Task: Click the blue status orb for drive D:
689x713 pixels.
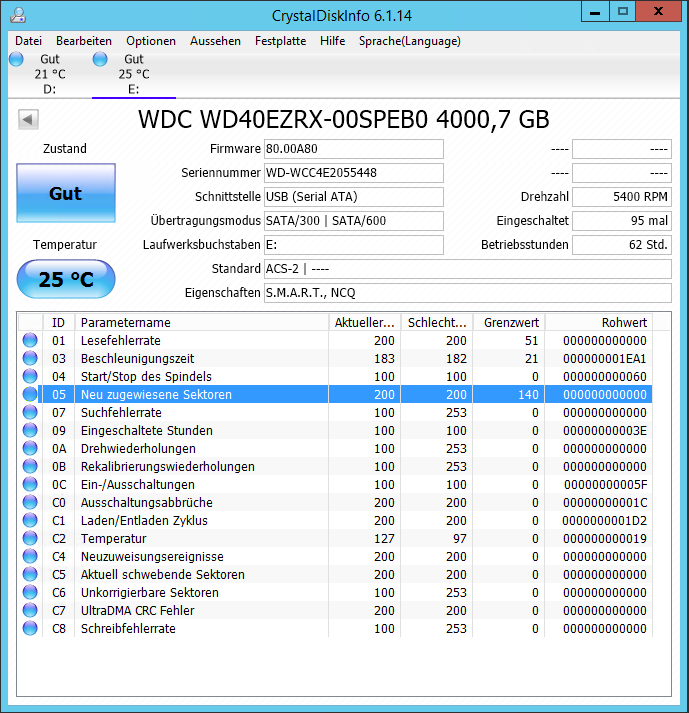Action: coord(16,59)
